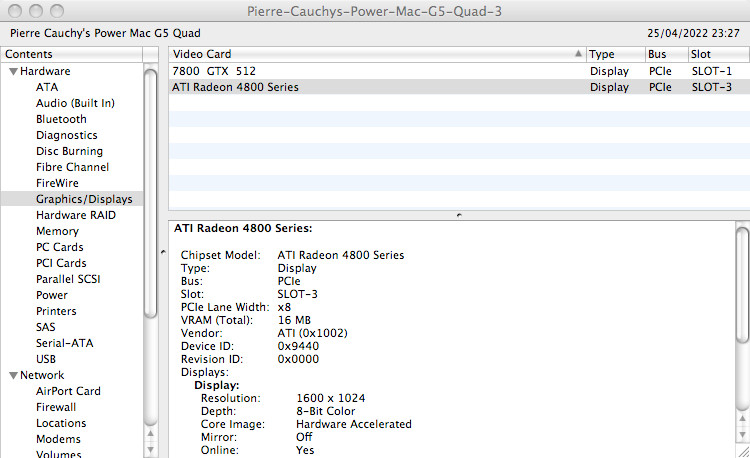
Task: Click sidebar scrollbar down arrow
Action: click(x=151, y=450)
